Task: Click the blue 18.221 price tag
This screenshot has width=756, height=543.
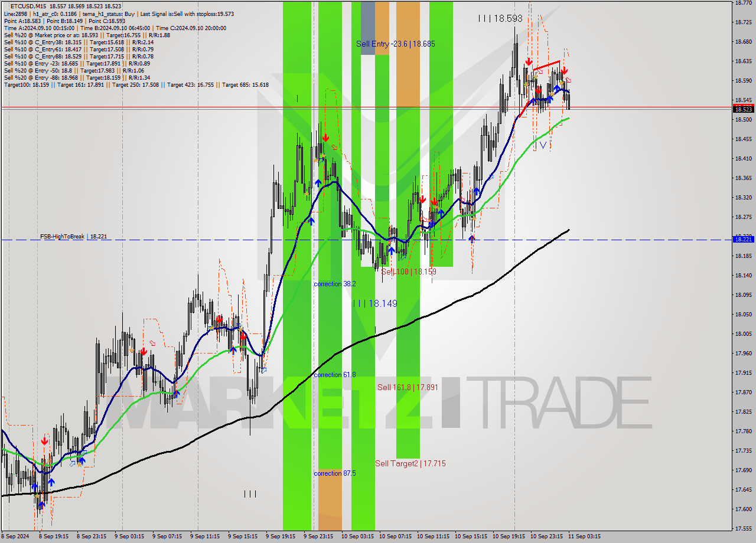Action: coord(743,239)
